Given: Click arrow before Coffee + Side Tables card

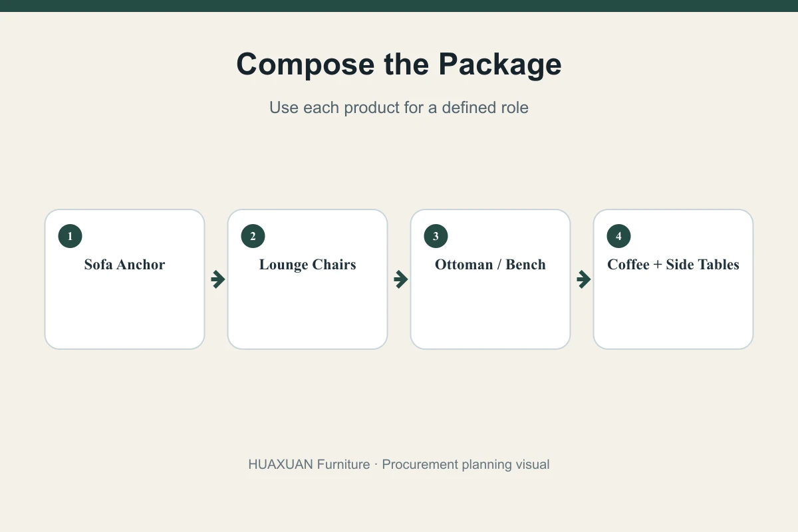Looking at the screenshot, I should (x=584, y=279).
